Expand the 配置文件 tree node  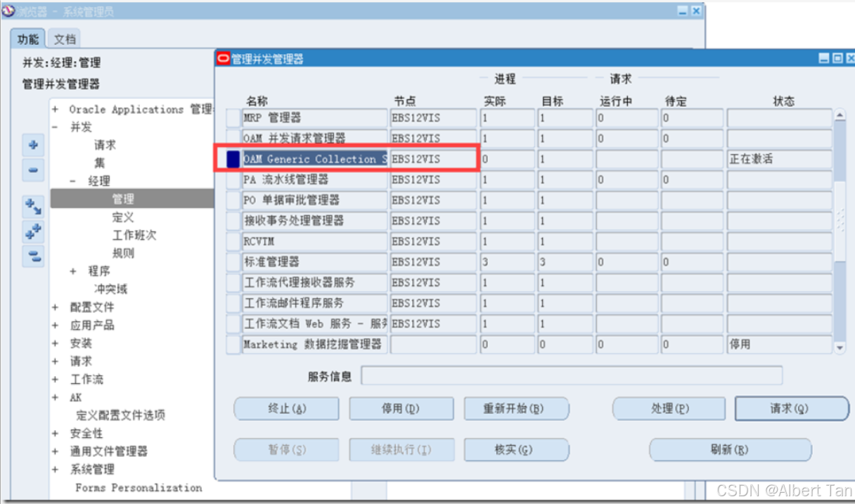point(55,307)
